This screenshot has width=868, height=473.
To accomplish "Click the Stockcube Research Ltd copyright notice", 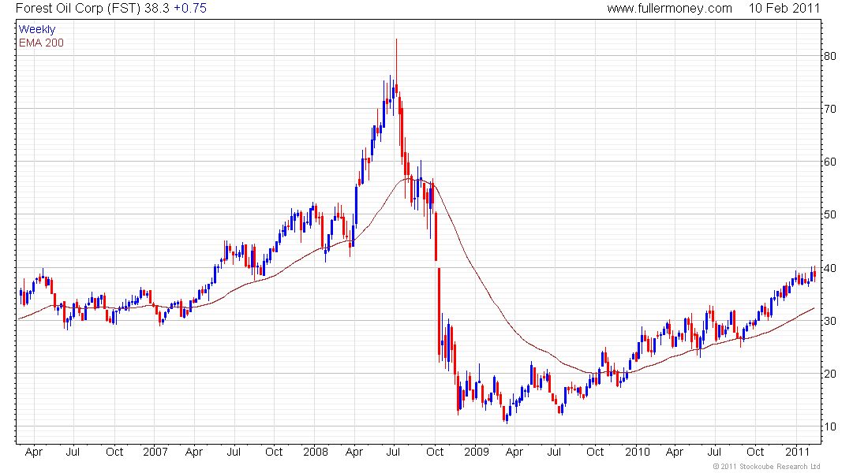I will [x=766, y=467].
